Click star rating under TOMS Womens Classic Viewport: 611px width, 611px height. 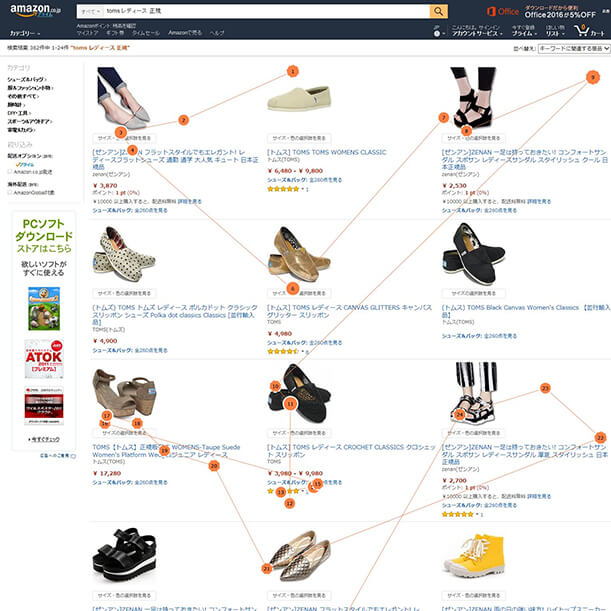coord(283,189)
